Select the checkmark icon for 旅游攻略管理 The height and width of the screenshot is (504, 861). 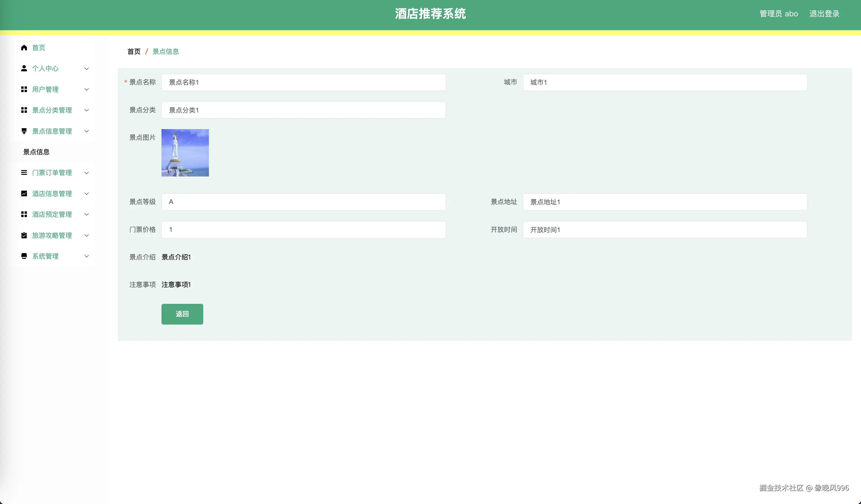24,235
